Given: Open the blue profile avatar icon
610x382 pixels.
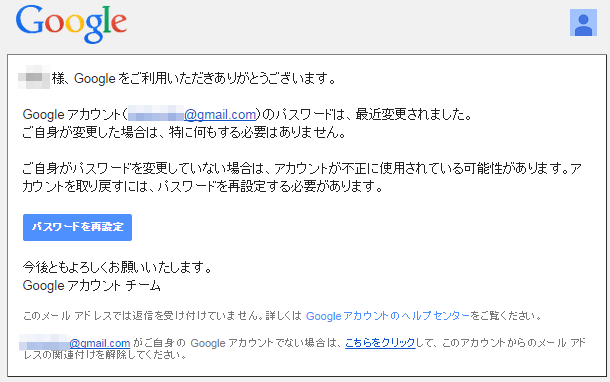Looking at the screenshot, I should point(583,23).
